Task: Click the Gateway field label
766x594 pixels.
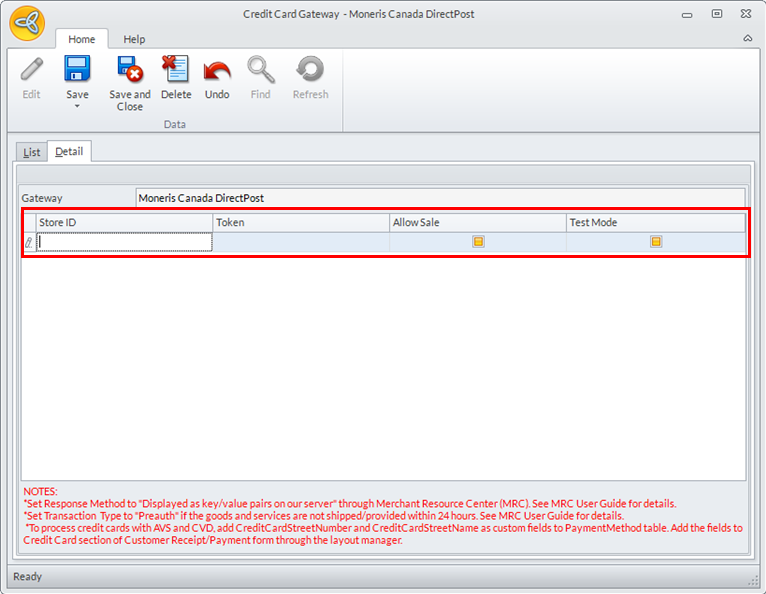Action: tap(42, 198)
